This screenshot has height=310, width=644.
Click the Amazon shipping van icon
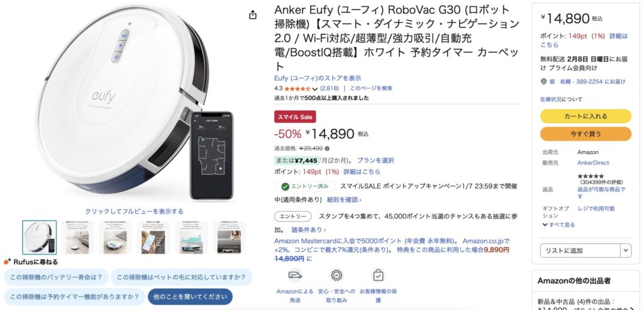295,275
